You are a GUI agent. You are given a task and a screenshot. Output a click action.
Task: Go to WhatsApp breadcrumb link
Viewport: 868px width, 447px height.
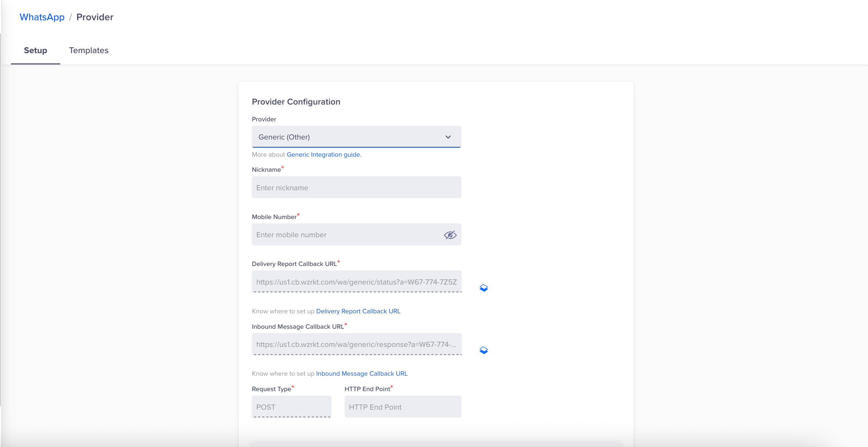pyautogui.click(x=42, y=17)
